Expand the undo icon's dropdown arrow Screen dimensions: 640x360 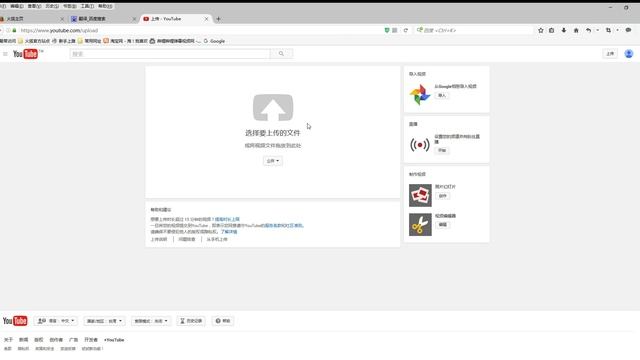tap(598, 30)
